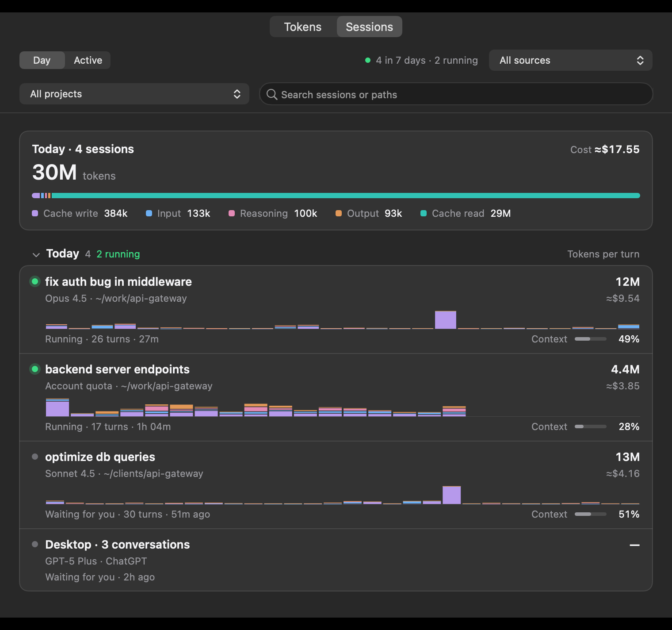Open the All sources dropdown

(570, 60)
